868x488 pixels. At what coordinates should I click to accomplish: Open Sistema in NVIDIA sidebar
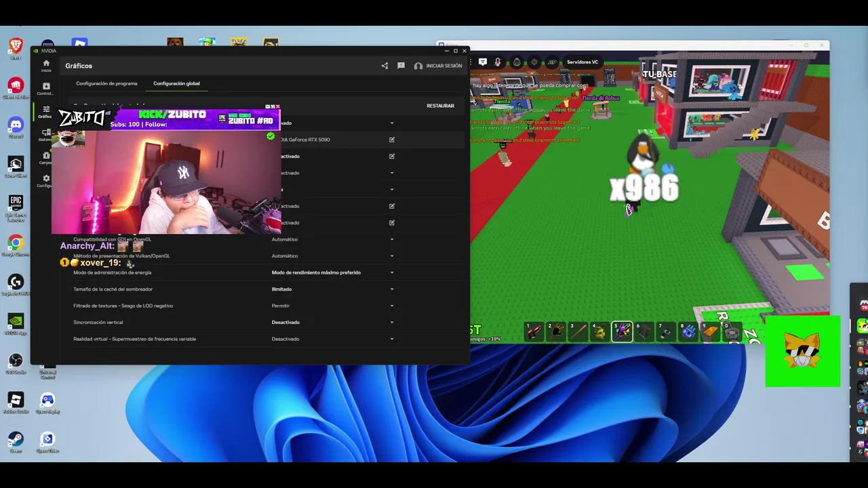[46, 135]
